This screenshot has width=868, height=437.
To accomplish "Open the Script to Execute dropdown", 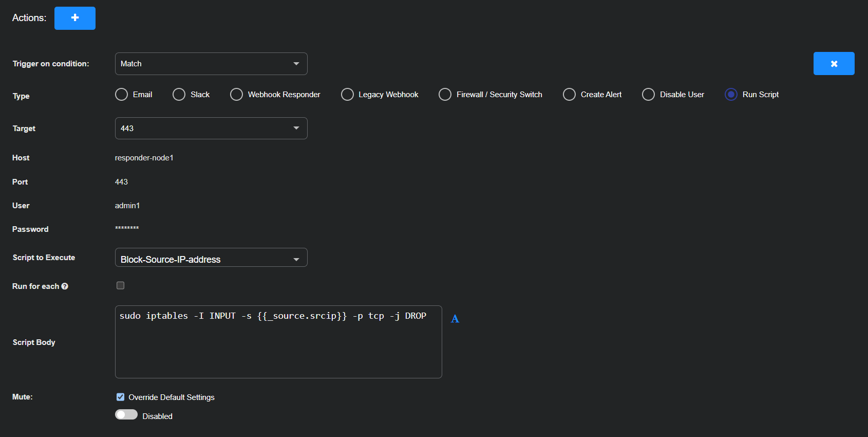I will (x=211, y=258).
